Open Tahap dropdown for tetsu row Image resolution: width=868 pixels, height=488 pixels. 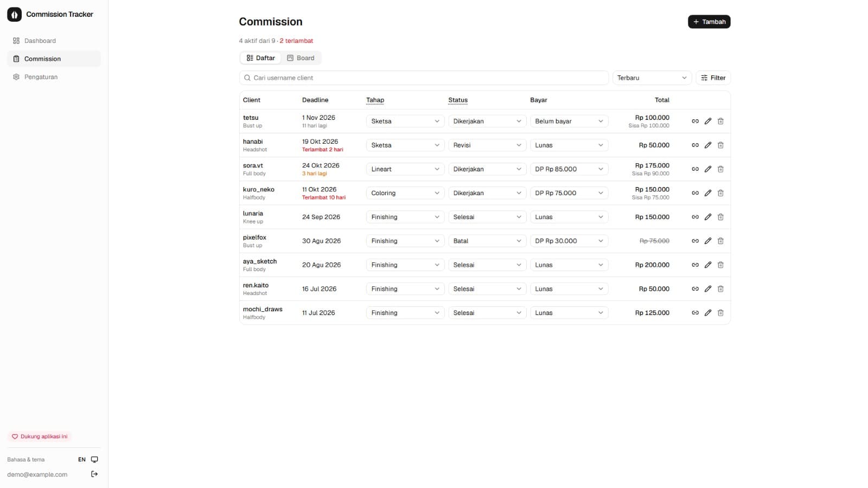405,121
